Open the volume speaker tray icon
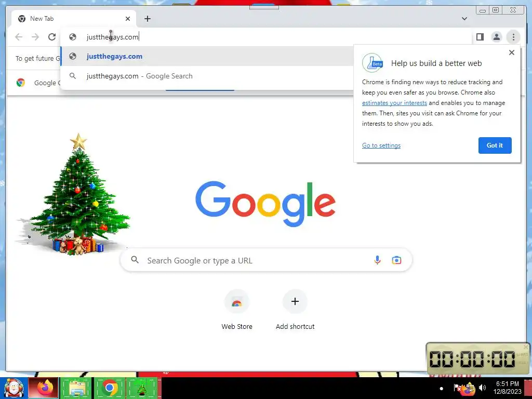This screenshot has height=399, width=532. pos(482,388)
